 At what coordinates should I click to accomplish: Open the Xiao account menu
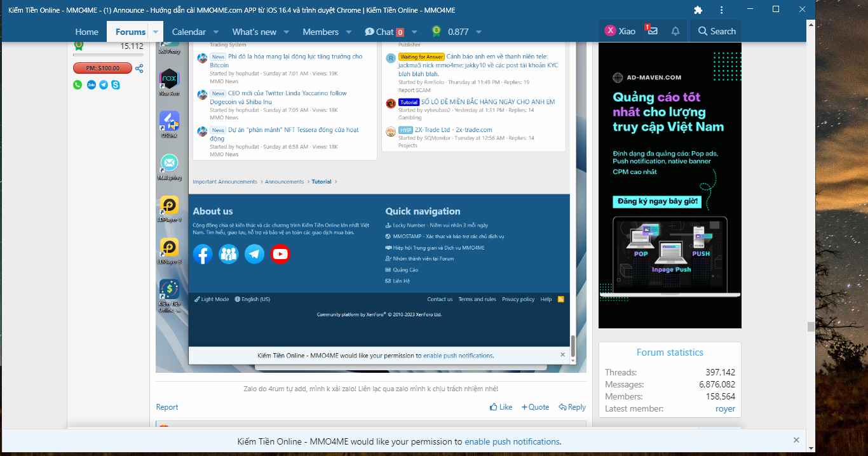(620, 31)
